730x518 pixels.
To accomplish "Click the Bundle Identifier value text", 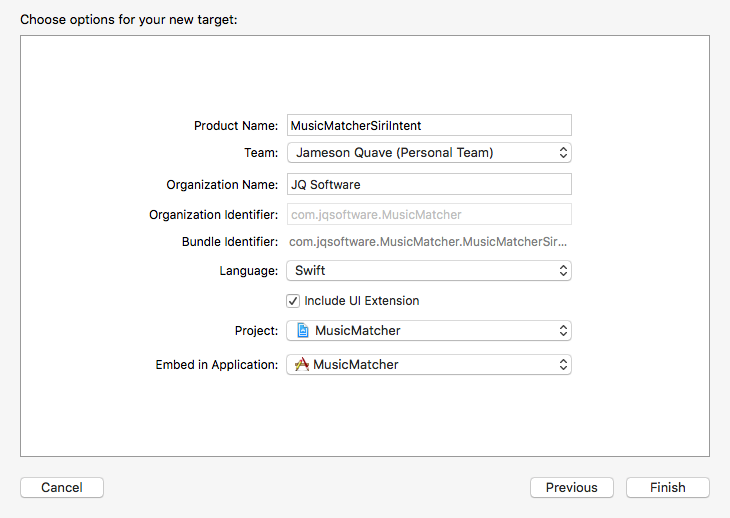I will [428, 242].
